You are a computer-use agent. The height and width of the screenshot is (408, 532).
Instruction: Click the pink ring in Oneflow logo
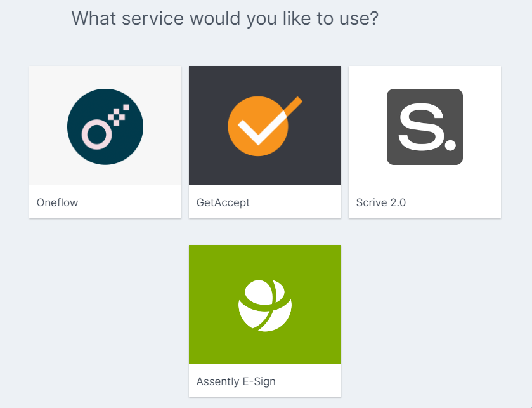point(96,135)
